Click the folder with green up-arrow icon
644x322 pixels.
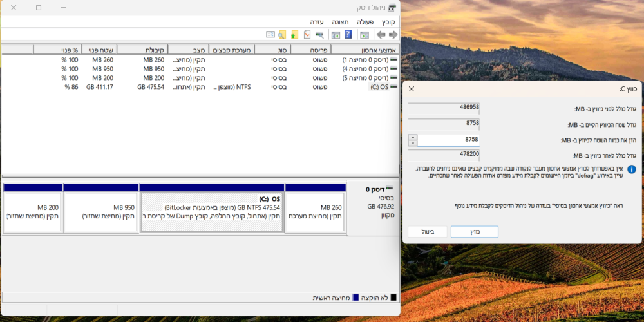pos(294,35)
